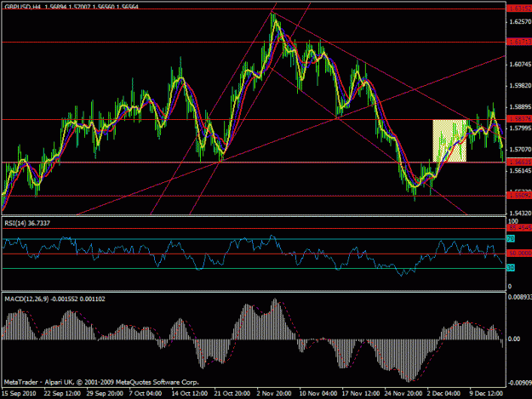The width and height of the screenshot is (532, 399).
Task: Click the 22 Sep 12:00 date label
Action: (62, 394)
